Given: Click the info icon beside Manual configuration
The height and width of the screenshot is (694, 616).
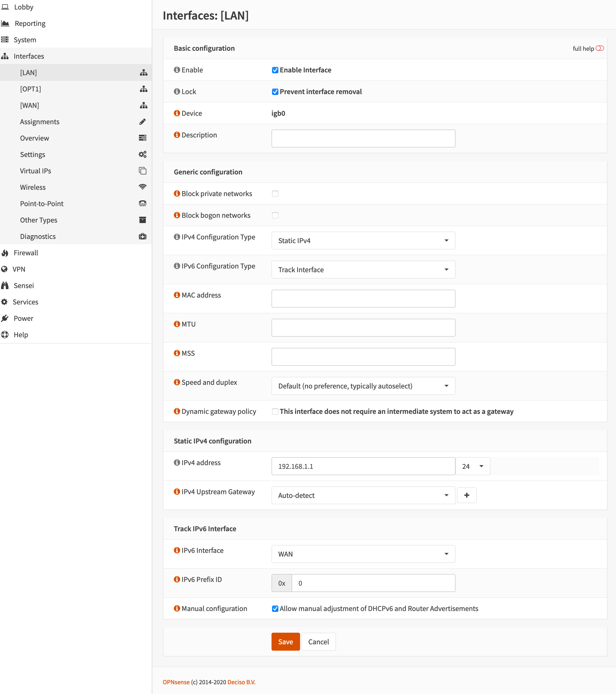Looking at the screenshot, I should (x=177, y=608).
